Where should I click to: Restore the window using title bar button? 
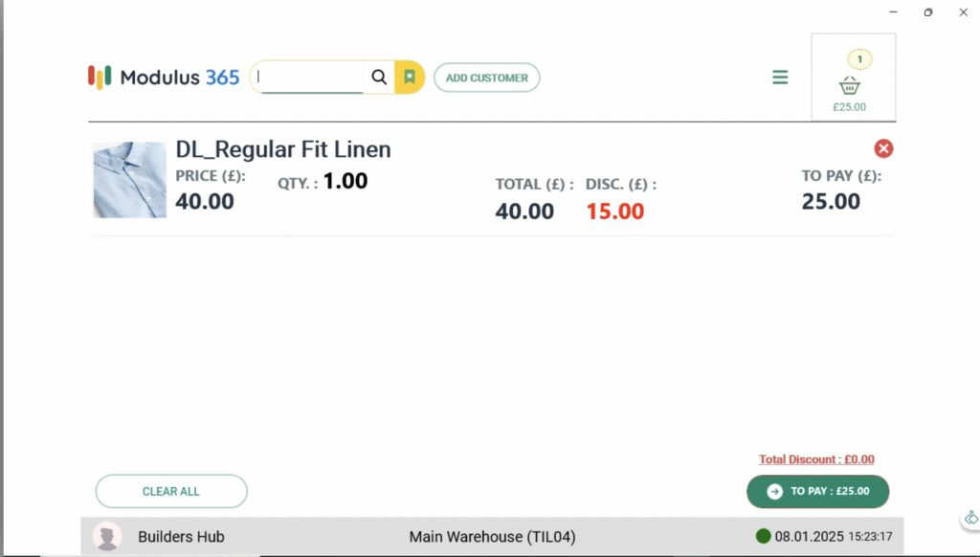[927, 12]
